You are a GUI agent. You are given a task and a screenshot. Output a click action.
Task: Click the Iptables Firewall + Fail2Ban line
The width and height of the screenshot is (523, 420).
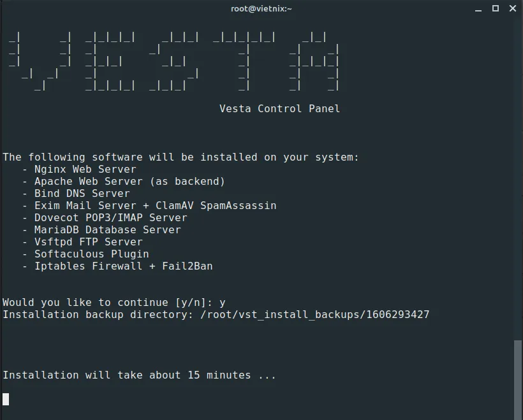point(117,266)
